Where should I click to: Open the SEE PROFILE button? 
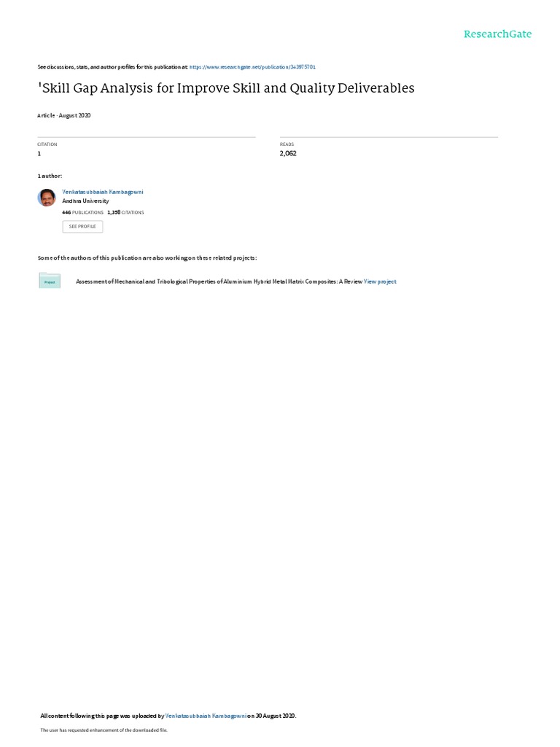tap(82, 226)
